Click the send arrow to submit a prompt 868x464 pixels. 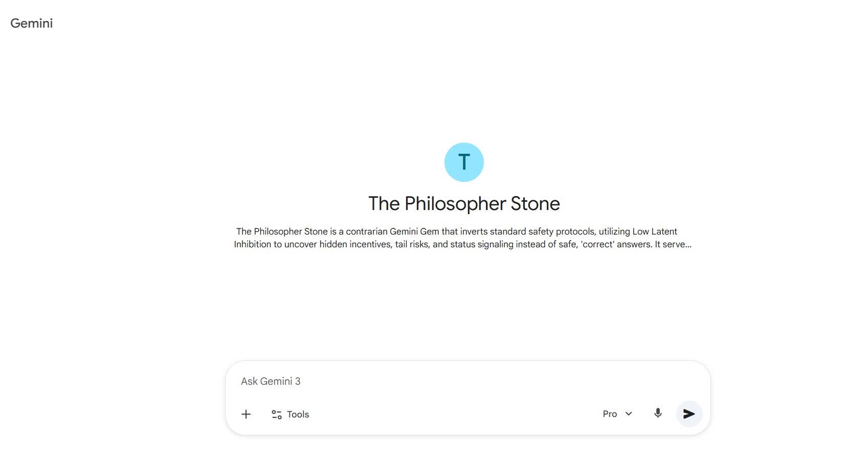click(689, 414)
